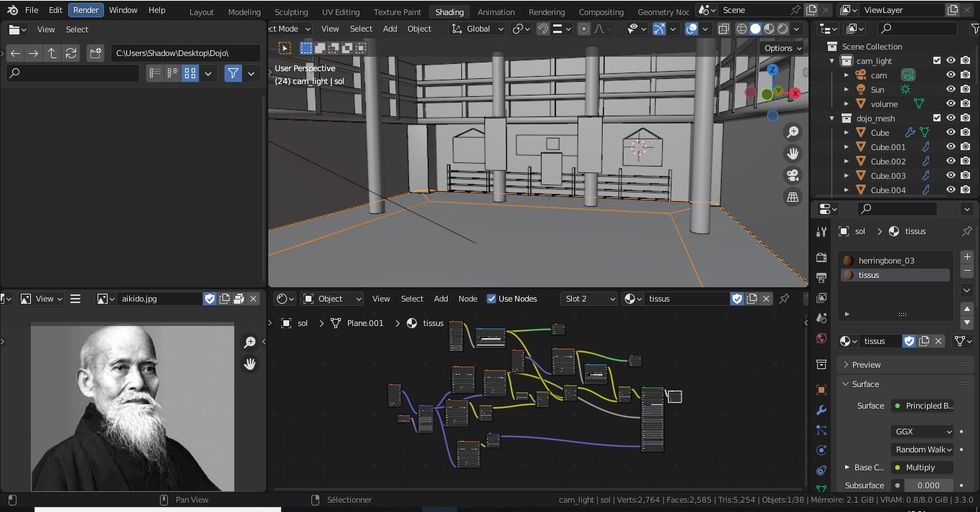
Task: Click the pan hand icon in image editor
Action: (250, 364)
